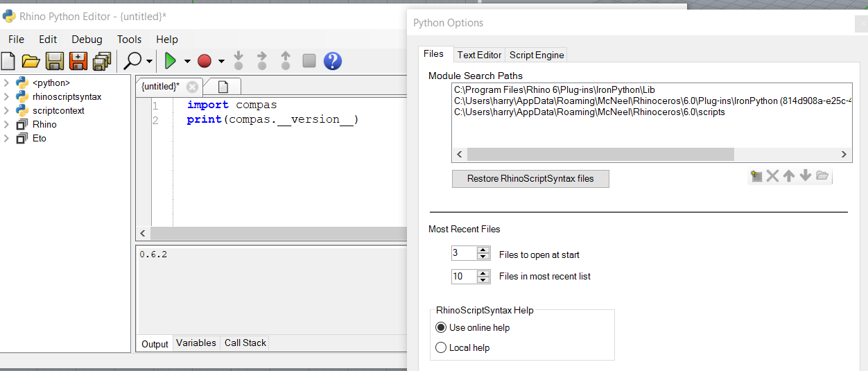Click Files to open at start field

(x=464, y=254)
